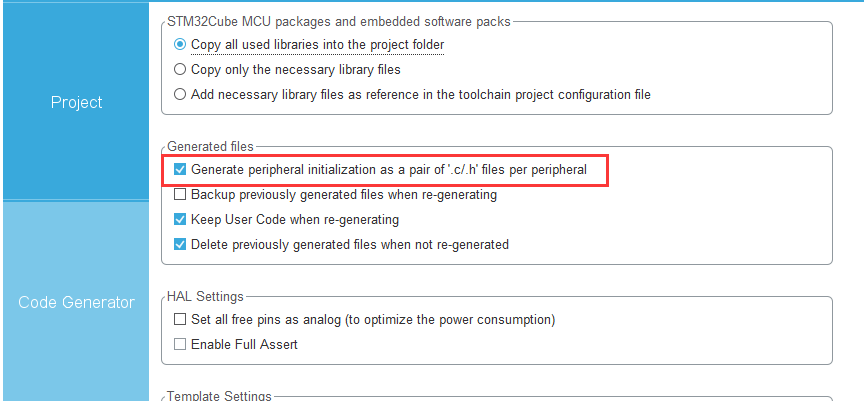Image resolution: width=864 pixels, height=401 pixels.
Task: Click the 'Enable Full Assert' text label
Action: coord(244,344)
